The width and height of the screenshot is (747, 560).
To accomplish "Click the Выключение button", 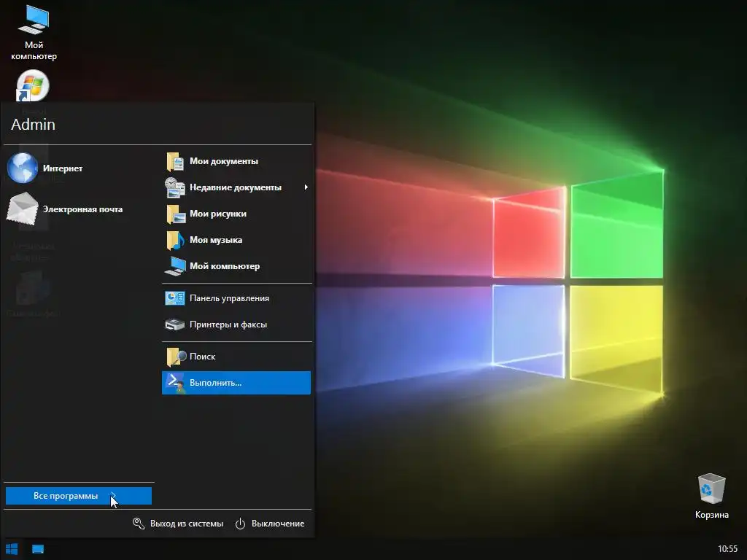I will click(x=270, y=524).
